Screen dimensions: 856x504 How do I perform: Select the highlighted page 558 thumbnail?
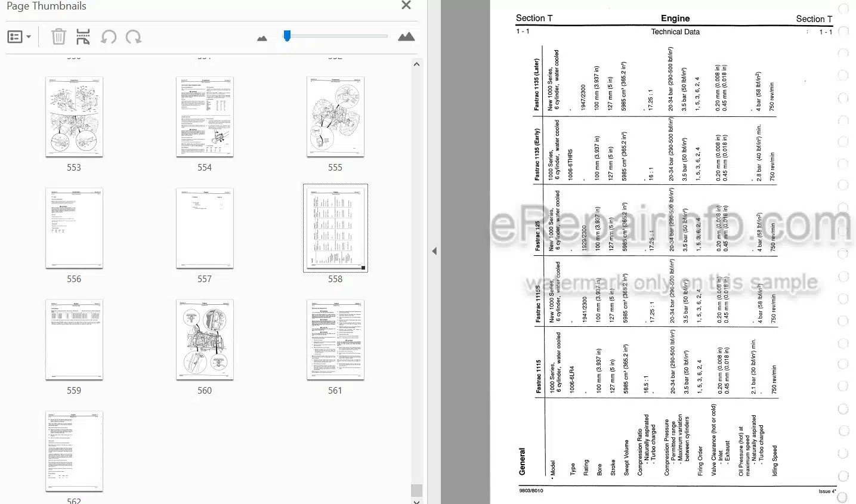(335, 228)
